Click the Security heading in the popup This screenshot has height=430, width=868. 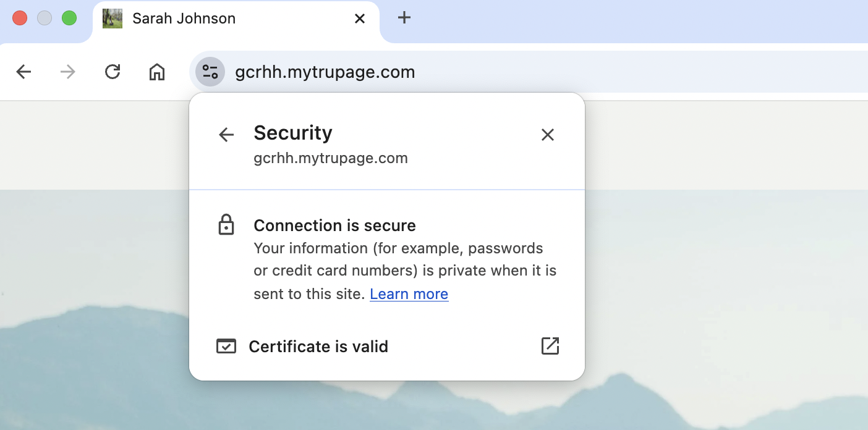(x=292, y=132)
